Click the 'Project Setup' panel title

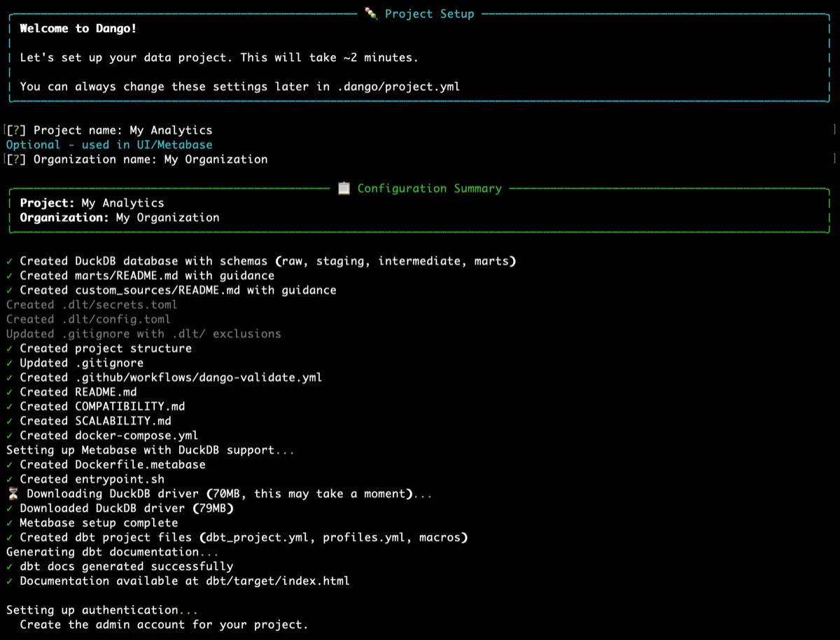click(x=429, y=13)
